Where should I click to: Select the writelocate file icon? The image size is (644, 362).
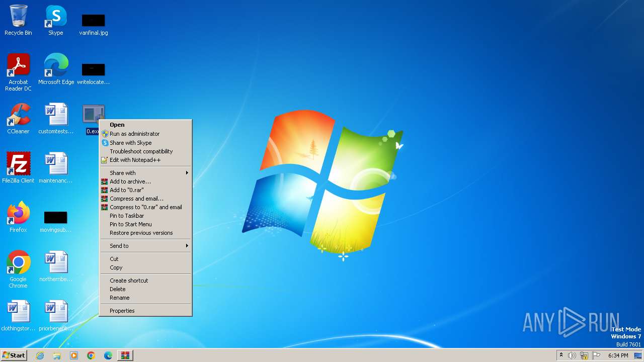coord(94,73)
